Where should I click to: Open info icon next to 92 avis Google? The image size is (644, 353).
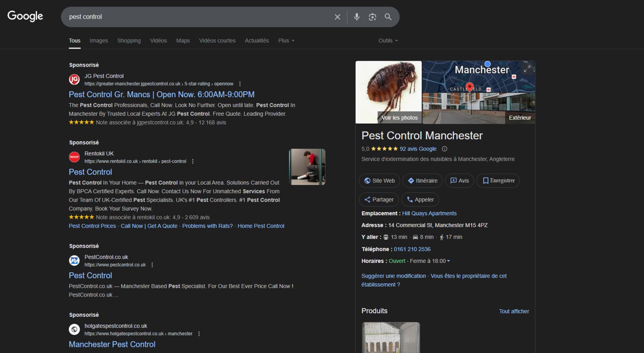coord(444,149)
